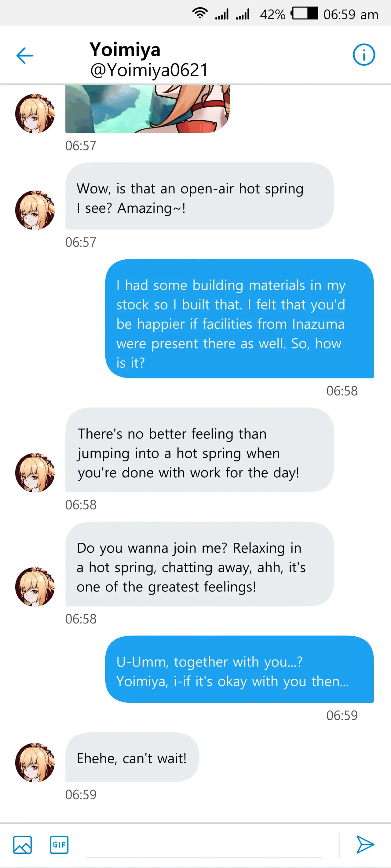The width and height of the screenshot is (391, 868).
Task: Tap the Wi-Fi status icon
Action: [200, 13]
